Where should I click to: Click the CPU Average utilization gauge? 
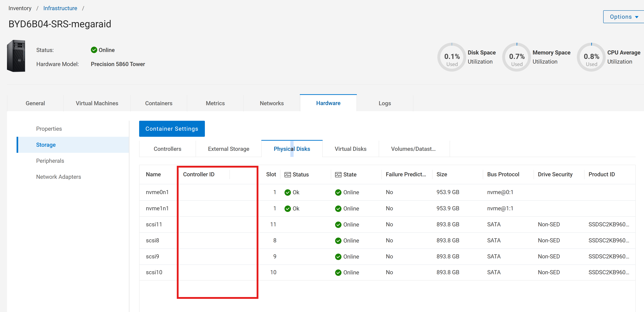[591, 57]
